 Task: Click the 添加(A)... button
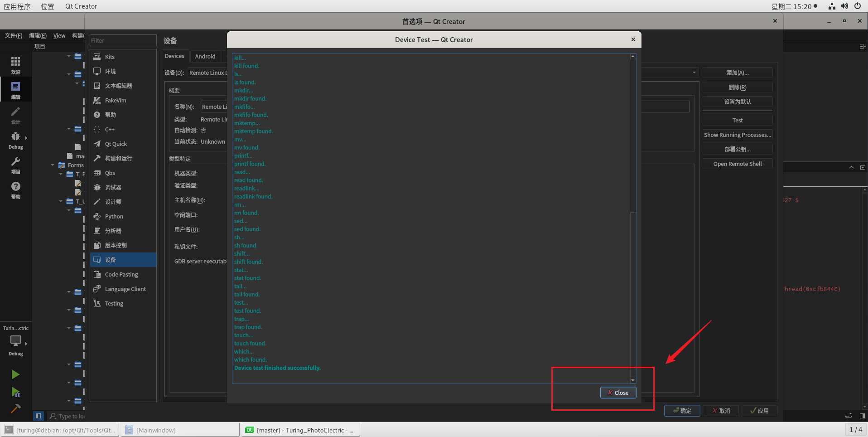738,73
